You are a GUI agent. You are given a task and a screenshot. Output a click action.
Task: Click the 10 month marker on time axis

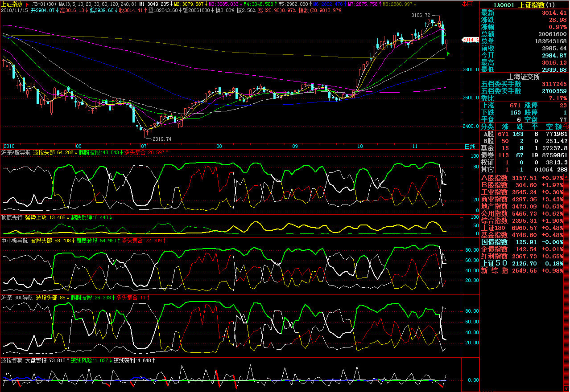click(360, 146)
